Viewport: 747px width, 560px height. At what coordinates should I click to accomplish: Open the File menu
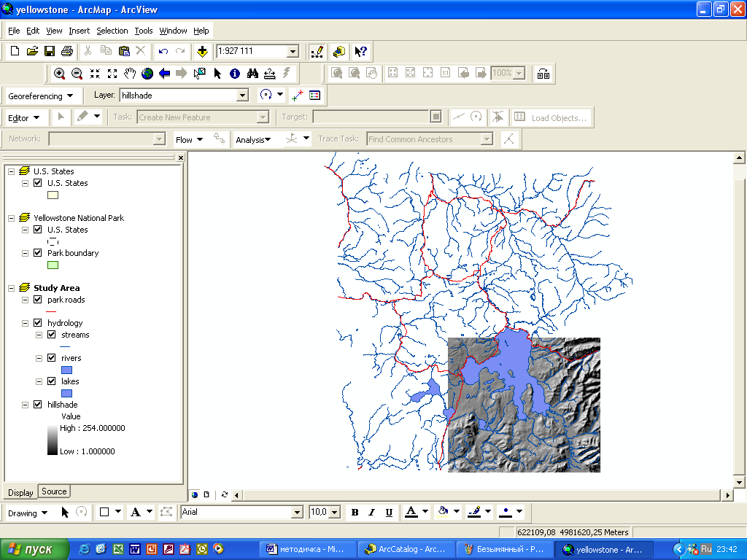pos(14,31)
